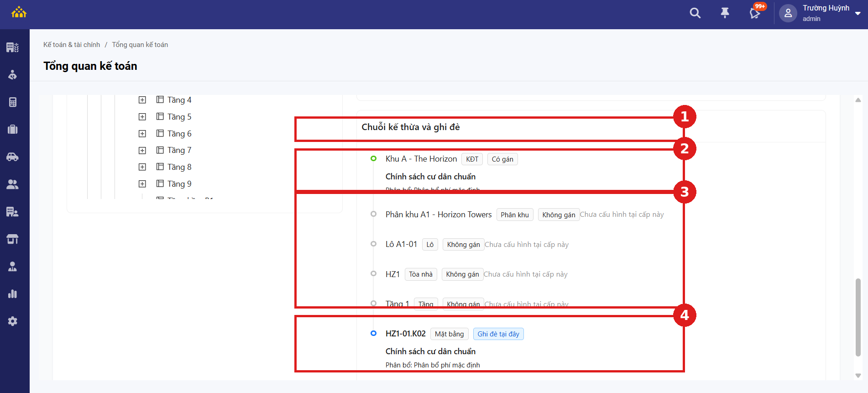This screenshot has height=393, width=868.
Task: Click the store front sidebar icon
Action: tap(13, 239)
